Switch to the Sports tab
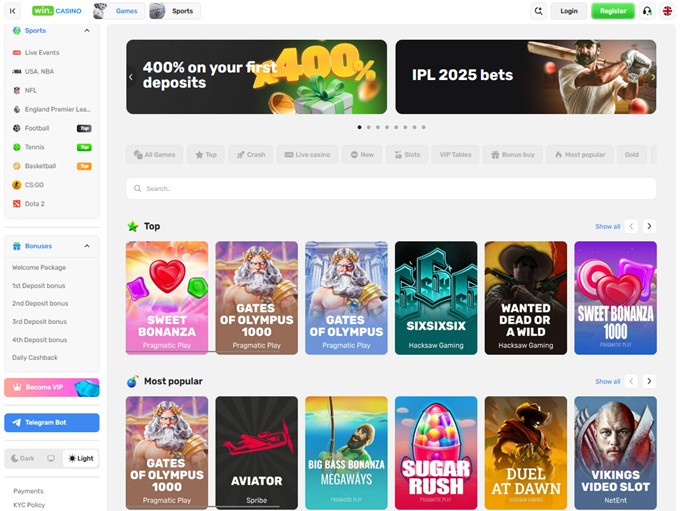 (174, 11)
